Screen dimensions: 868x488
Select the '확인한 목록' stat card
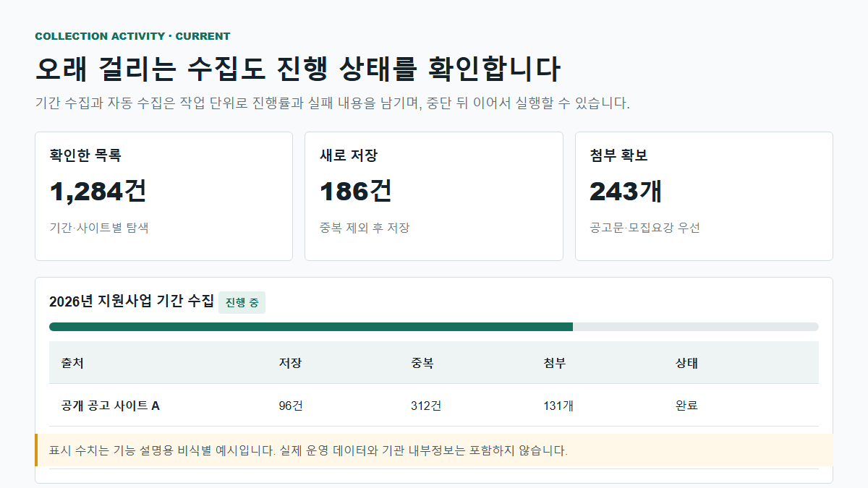click(163, 196)
